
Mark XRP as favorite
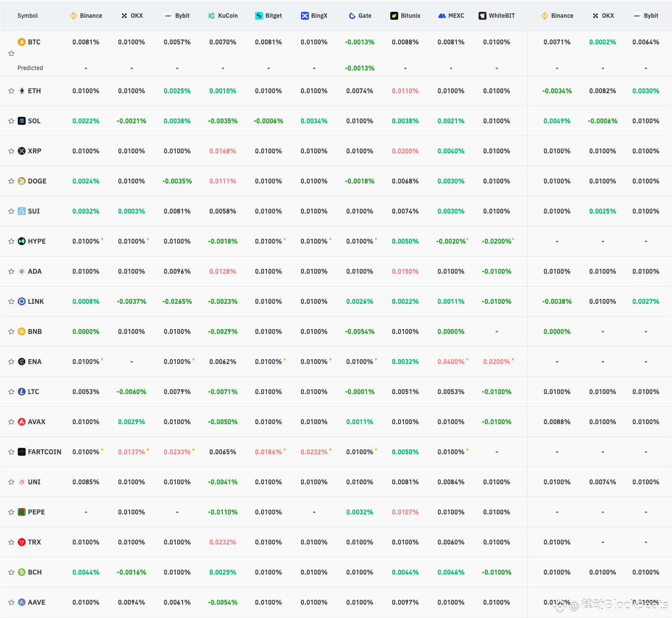tap(11, 151)
